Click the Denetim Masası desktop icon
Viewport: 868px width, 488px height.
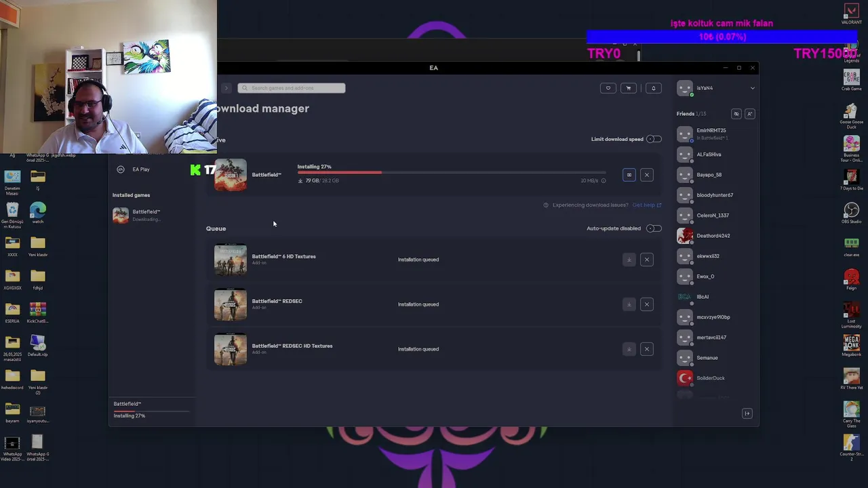coord(12,182)
